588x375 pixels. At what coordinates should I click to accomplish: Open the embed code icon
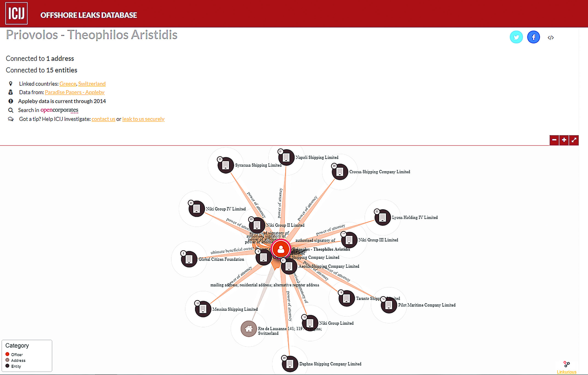(x=551, y=37)
